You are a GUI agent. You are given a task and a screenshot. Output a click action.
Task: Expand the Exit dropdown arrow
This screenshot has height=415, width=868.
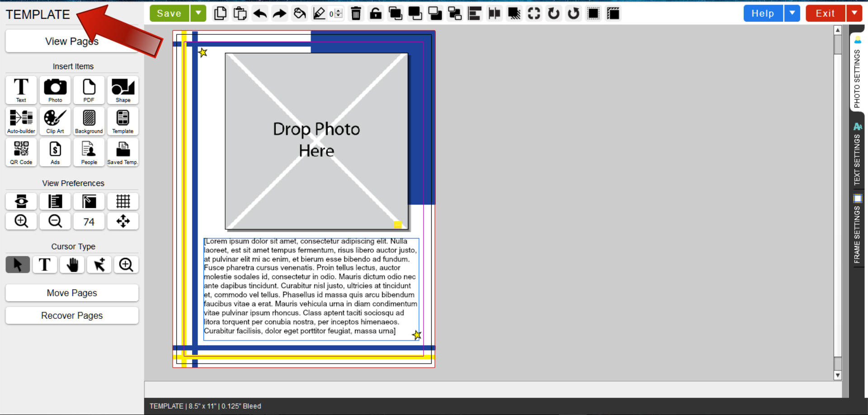(x=854, y=14)
